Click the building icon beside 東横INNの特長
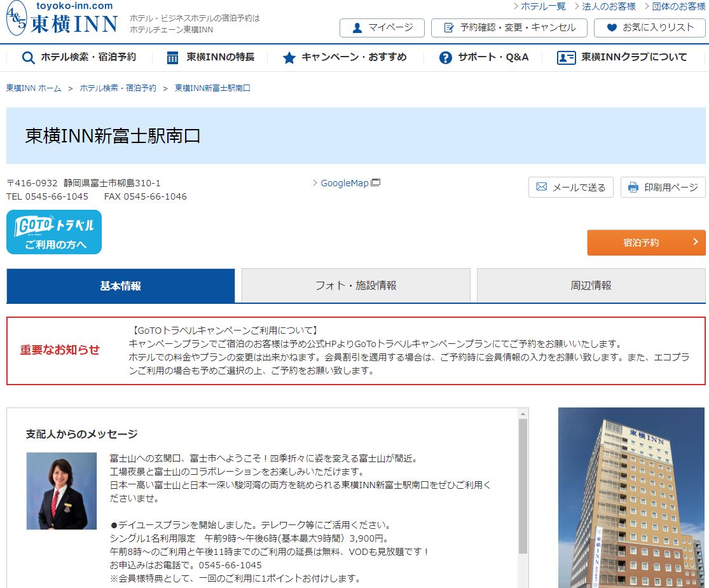The height and width of the screenshot is (588, 709). tap(172, 57)
